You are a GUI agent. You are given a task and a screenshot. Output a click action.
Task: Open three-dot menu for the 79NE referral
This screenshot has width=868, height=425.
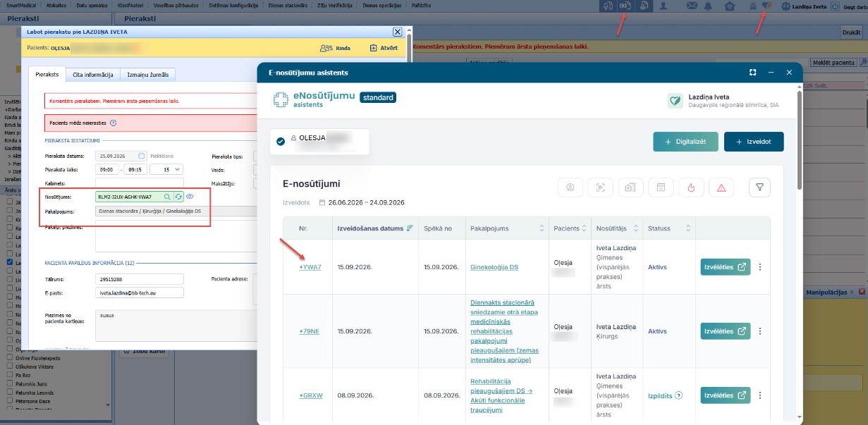point(760,331)
